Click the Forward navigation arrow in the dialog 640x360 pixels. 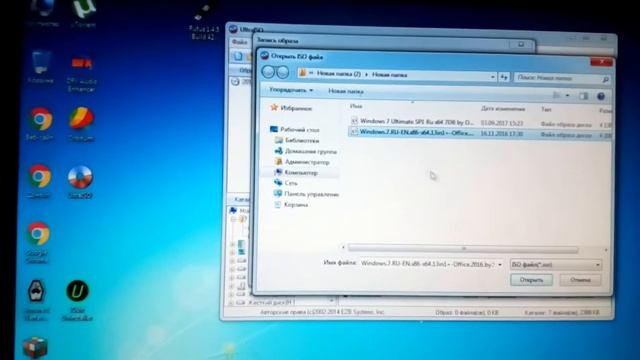282,73
